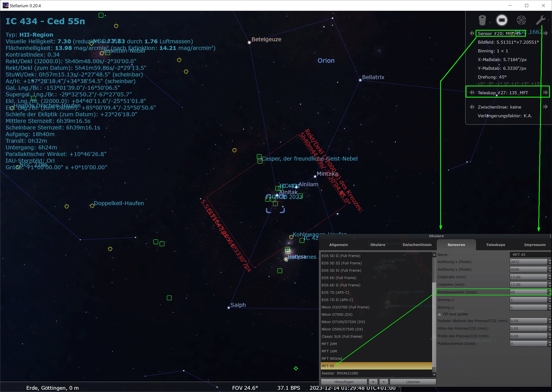Choose the next Zwischenlinse with right arrows
The image size is (552, 392).
[x=546, y=107]
